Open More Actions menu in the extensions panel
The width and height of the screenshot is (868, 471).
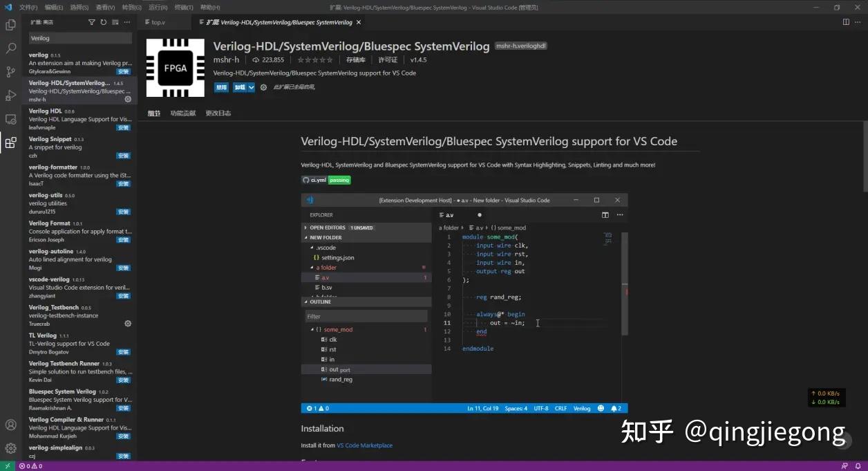point(127,22)
